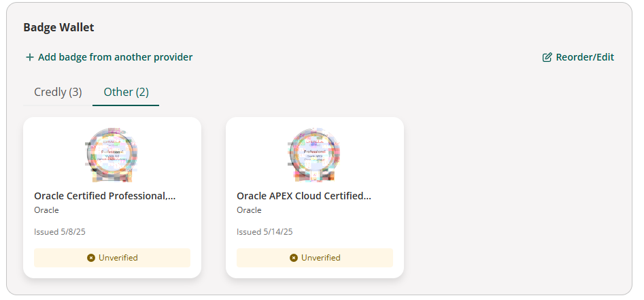Select the Other (2) tab

pyautogui.click(x=126, y=92)
